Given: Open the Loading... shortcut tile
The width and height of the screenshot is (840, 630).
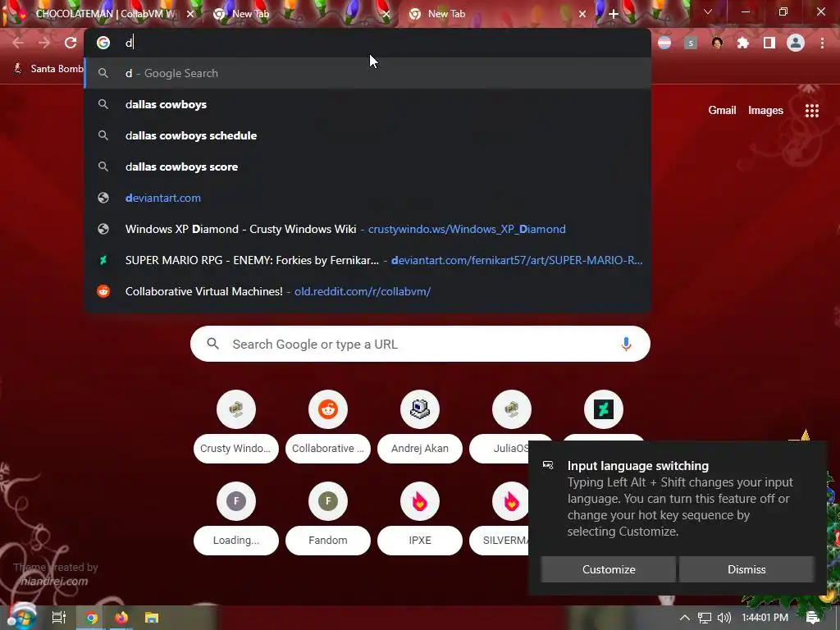Looking at the screenshot, I should pos(235,518).
